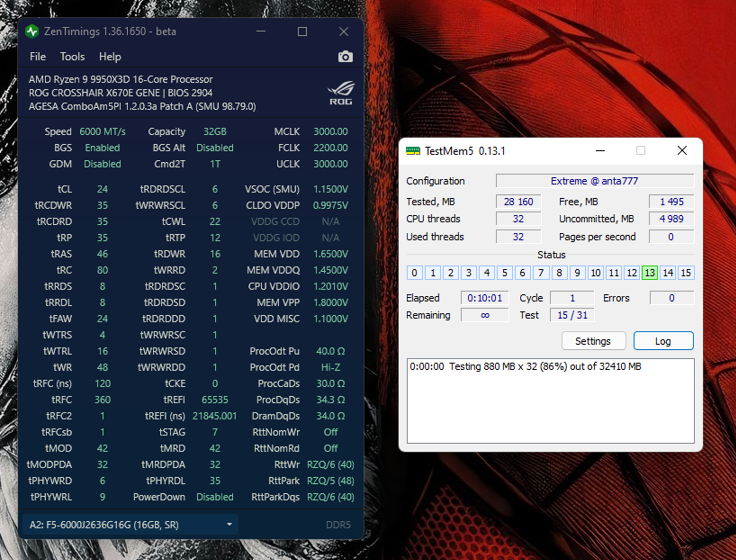Open the Help menu in ZenTimings
Screen dimensions: 736x560
[110, 57]
